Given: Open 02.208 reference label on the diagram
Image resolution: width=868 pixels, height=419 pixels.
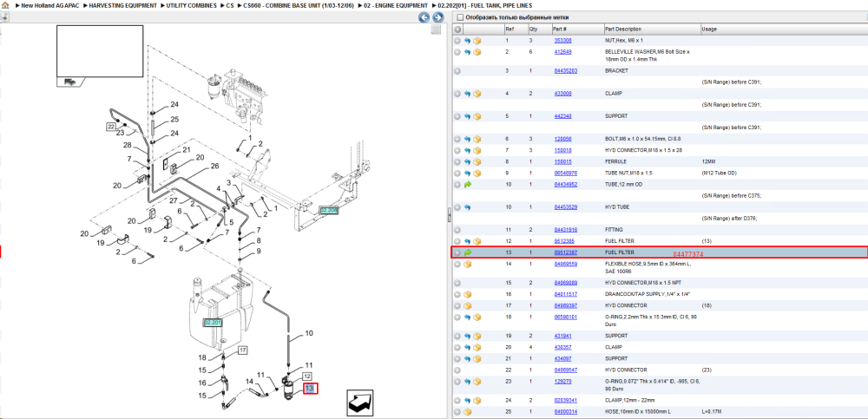Looking at the screenshot, I should 329,210.
